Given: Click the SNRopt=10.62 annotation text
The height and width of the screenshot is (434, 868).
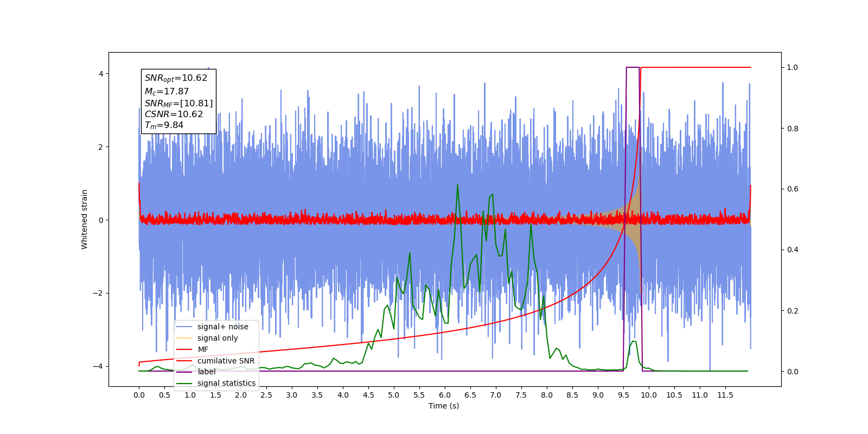Looking at the screenshot, I should pyautogui.click(x=176, y=78).
